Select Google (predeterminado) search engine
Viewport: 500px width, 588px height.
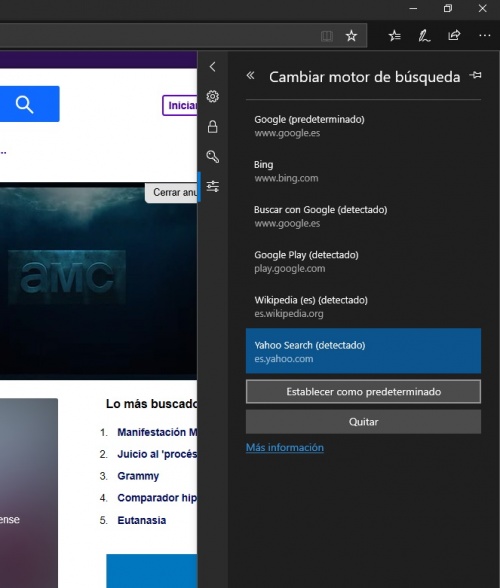[x=363, y=126]
